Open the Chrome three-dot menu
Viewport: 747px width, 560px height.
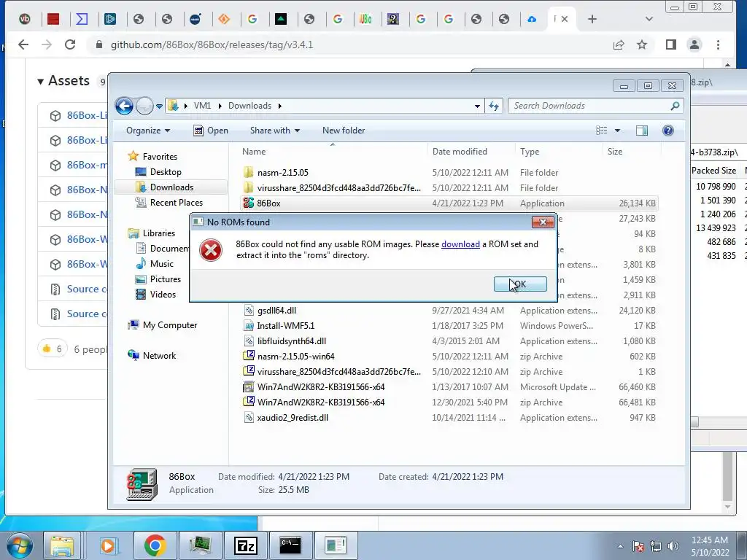tap(718, 44)
